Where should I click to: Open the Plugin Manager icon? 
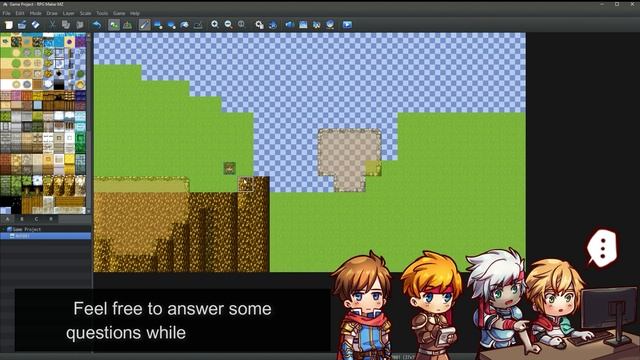coord(273,25)
